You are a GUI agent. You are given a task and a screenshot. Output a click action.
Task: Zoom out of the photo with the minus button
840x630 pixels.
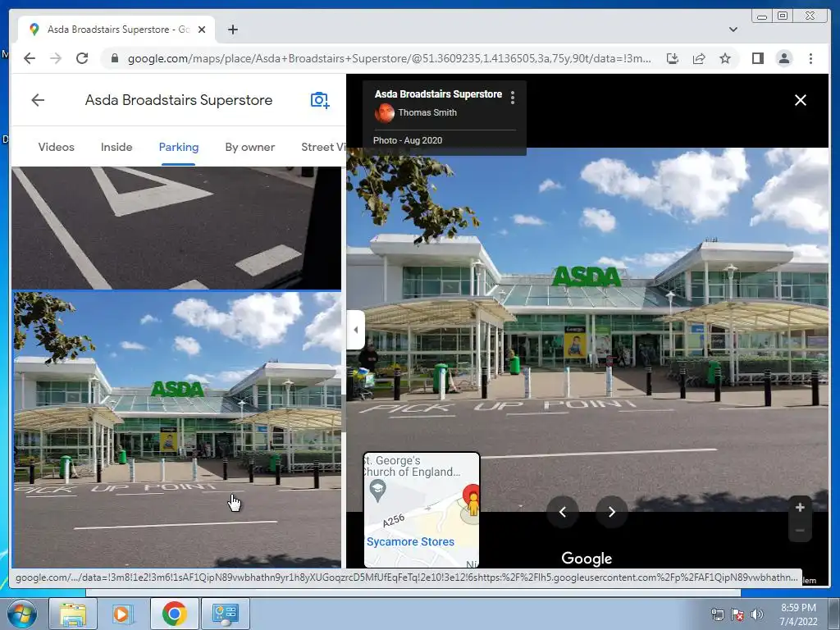pyautogui.click(x=800, y=531)
